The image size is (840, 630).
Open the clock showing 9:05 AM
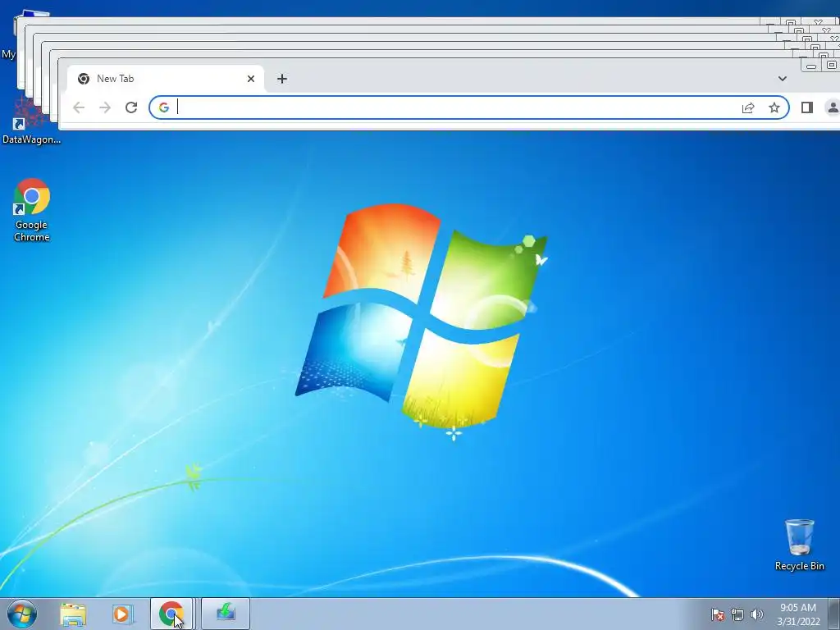point(798,614)
